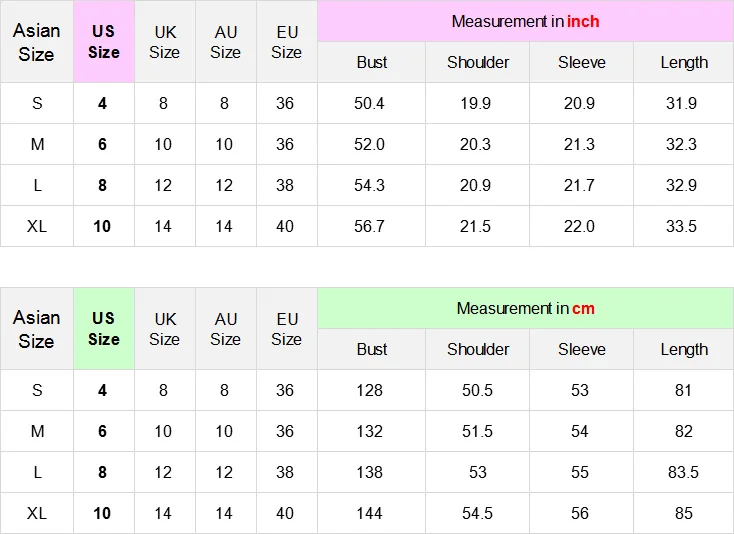Click the Shoulder header in cm table
The height and width of the screenshot is (534, 734).
[x=477, y=349]
